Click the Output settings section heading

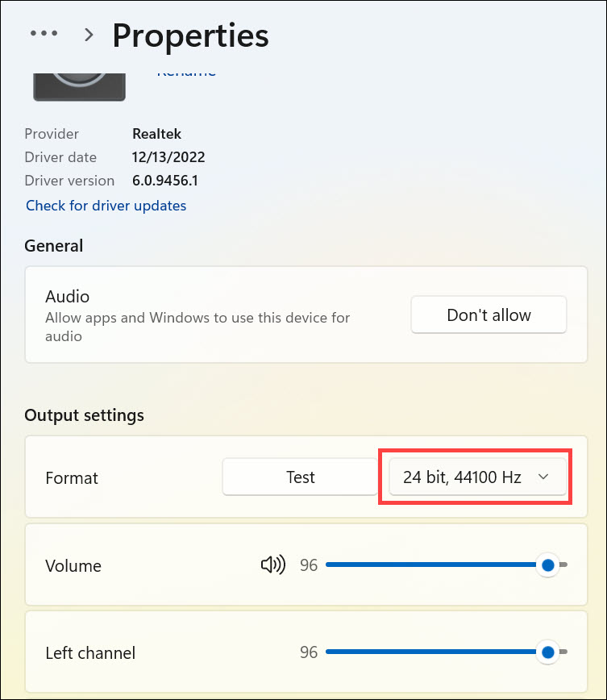[84, 415]
